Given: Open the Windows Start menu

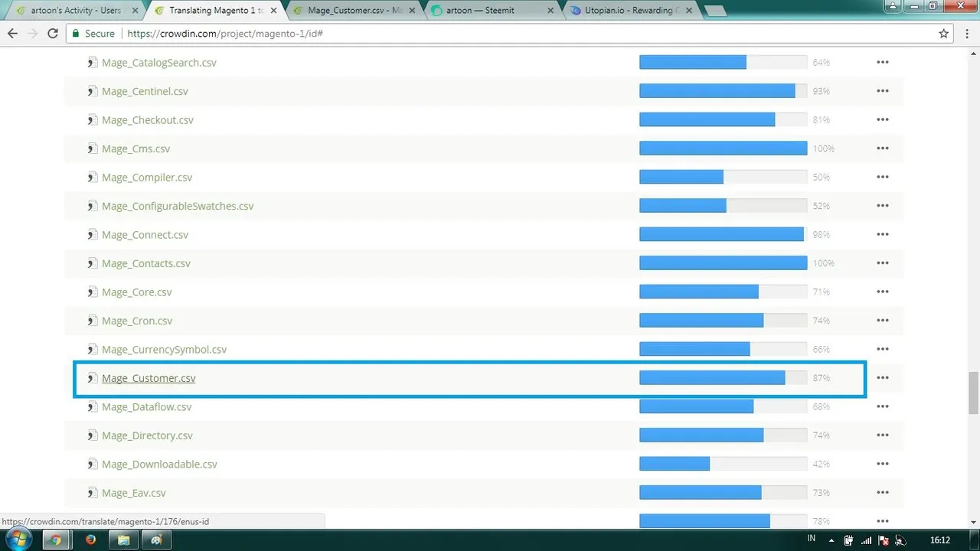Looking at the screenshot, I should point(18,539).
